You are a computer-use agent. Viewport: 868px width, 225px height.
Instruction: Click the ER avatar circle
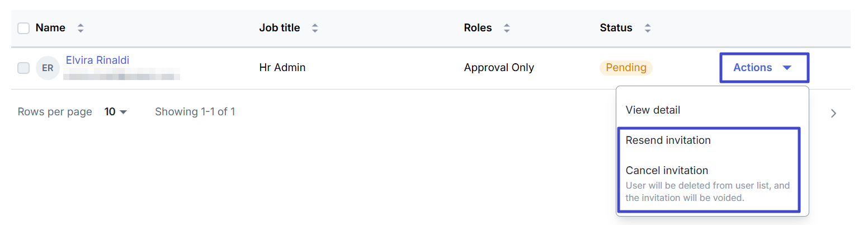tap(48, 68)
